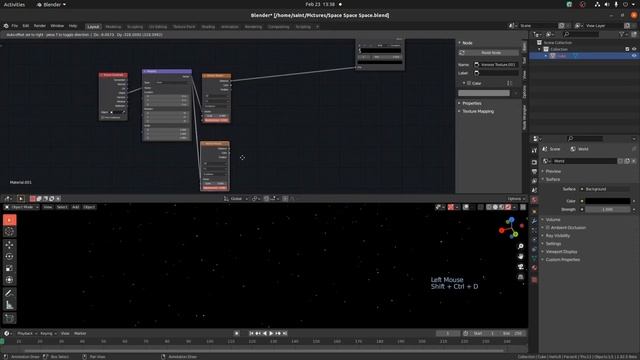The image size is (640, 360).
Task: Expand the Properties panel in node sidebar
Action: click(472, 103)
